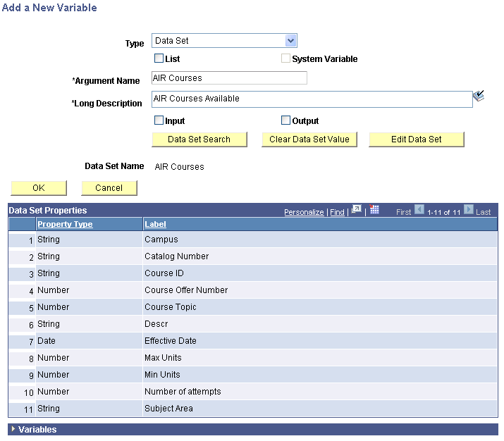Open the Type dropdown showing Data Set
This screenshot has height=441, width=504.
[x=224, y=40]
